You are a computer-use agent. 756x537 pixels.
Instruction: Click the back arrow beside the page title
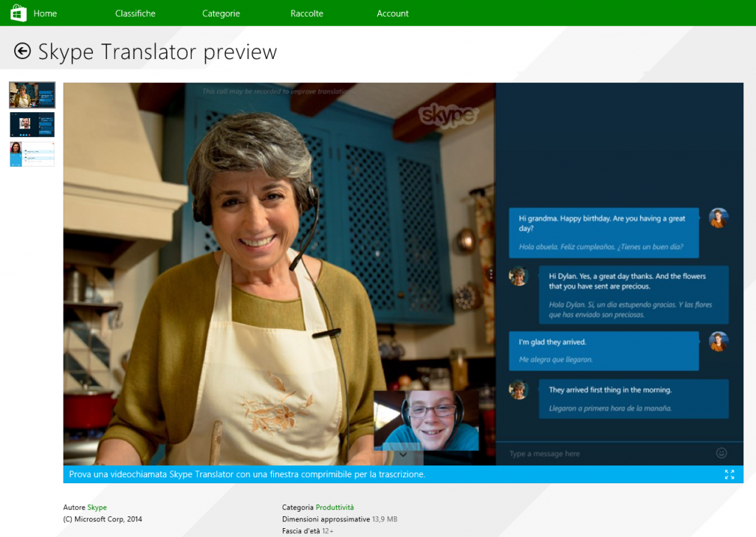pyautogui.click(x=23, y=51)
